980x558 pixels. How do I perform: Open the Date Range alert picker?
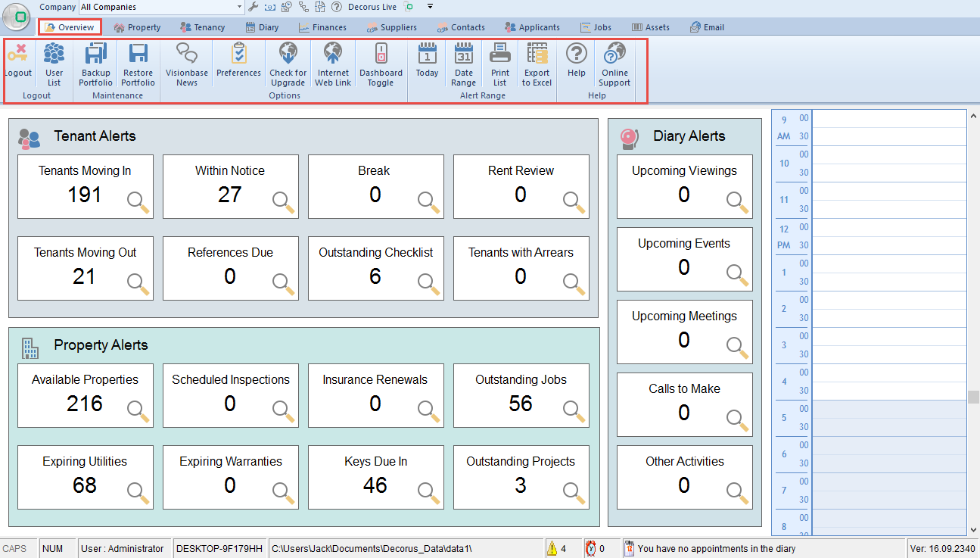point(463,55)
